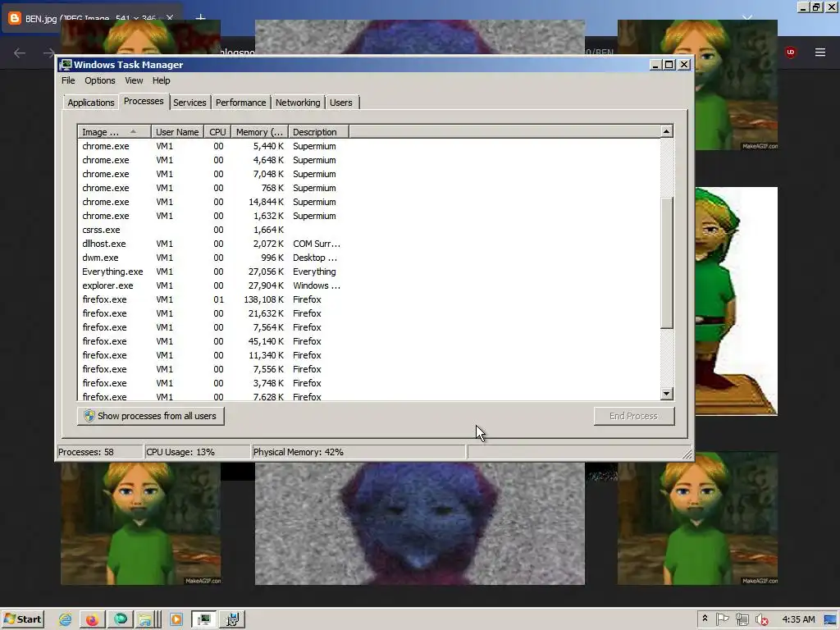This screenshot has height=630, width=840.
Task: Click the Show Desktop taskbar icon
Action: [830, 620]
